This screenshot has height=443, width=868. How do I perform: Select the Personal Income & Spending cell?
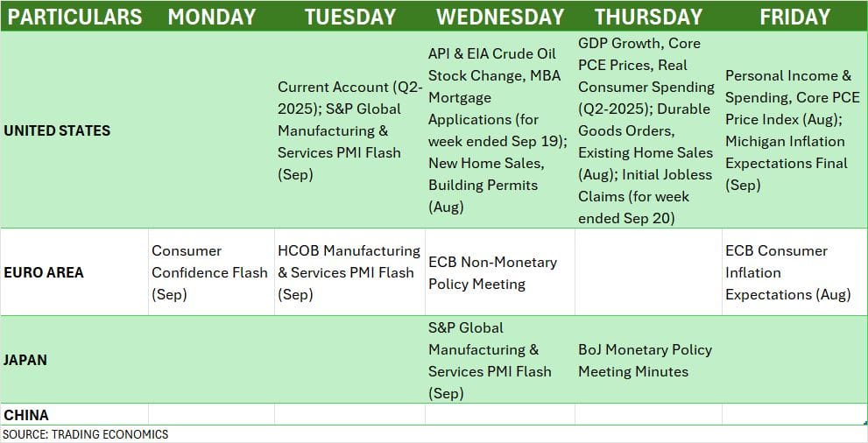coord(792,130)
